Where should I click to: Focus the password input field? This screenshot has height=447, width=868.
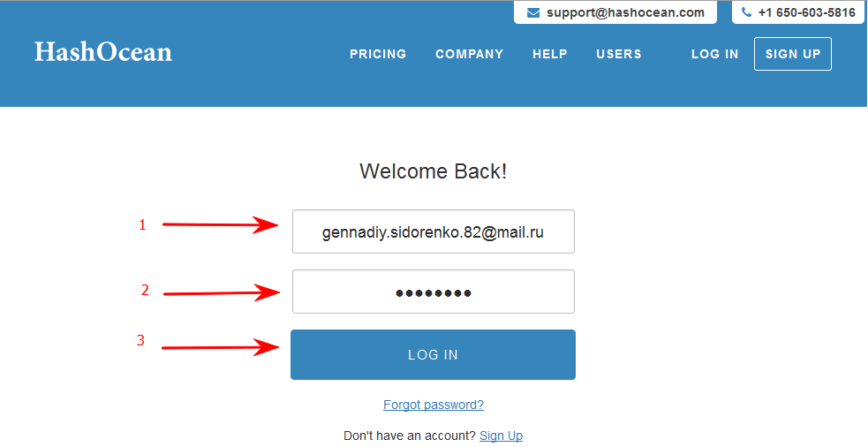click(x=434, y=292)
